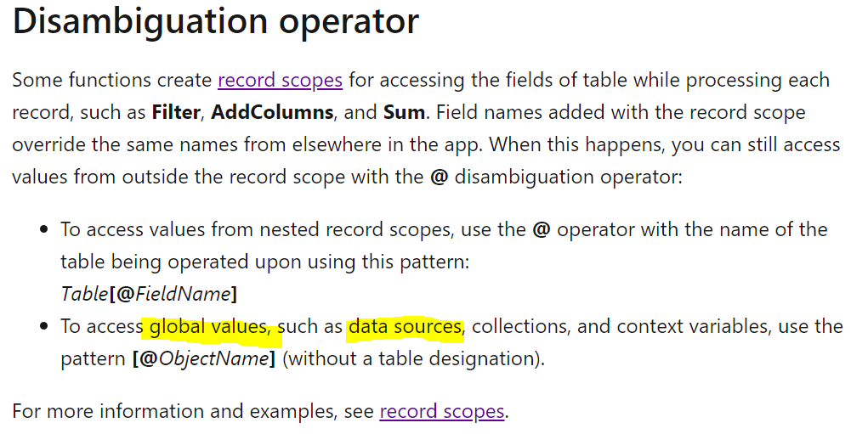Click the highlighted text global values

pyautogui.click(x=209, y=327)
